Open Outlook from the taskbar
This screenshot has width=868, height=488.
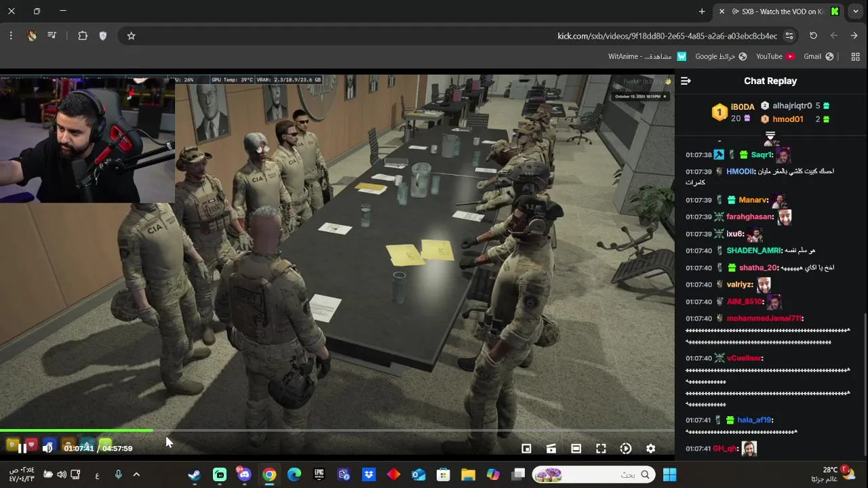[x=418, y=474]
